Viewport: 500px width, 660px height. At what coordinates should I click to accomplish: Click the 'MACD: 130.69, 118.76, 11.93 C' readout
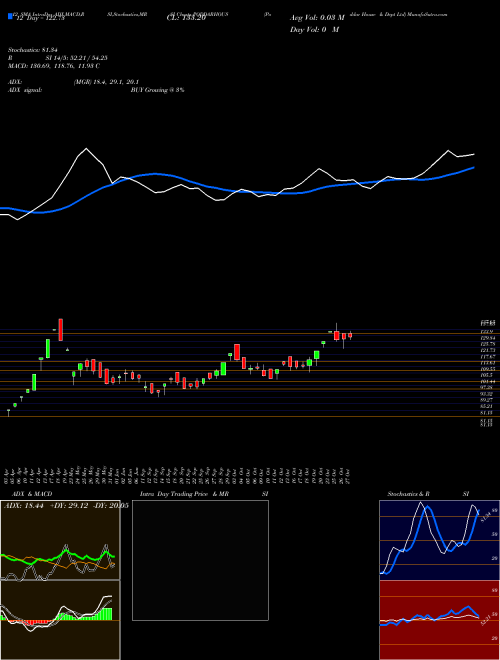[x=54, y=66]
